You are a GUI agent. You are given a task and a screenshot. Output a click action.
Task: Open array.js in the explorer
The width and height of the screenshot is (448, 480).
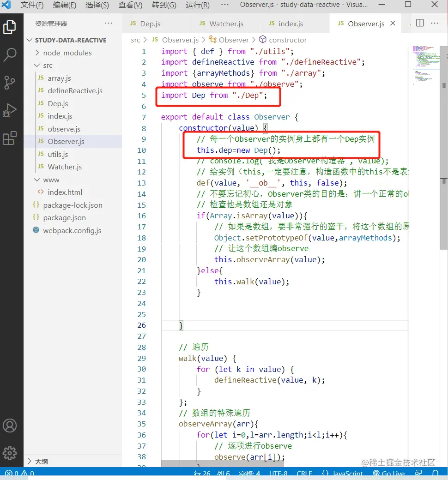coord(73,78)
